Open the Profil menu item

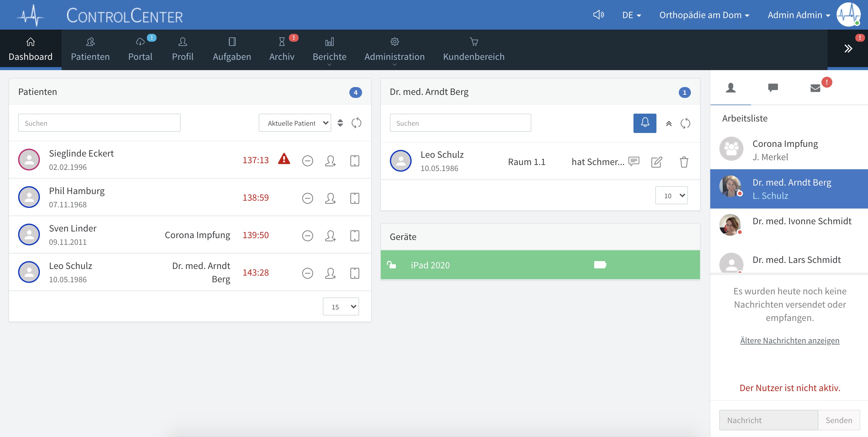pos(183,50)
